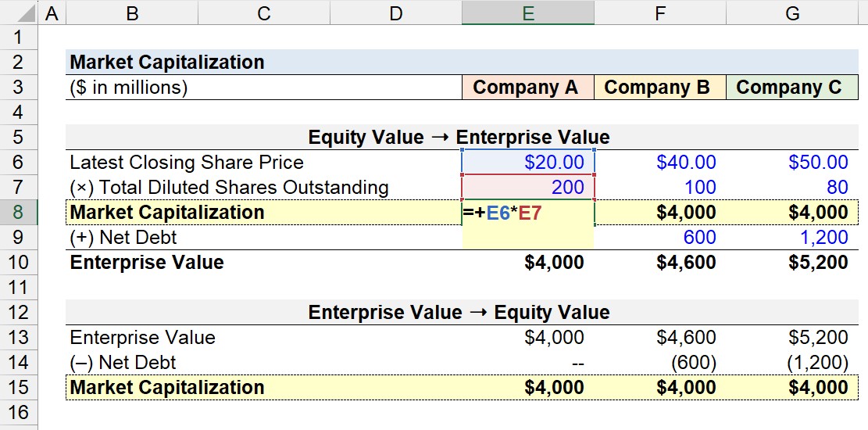This screenshot has width=868, height=430.
Task: Click the Market Capitalization title in row 2
Action: 167,62
